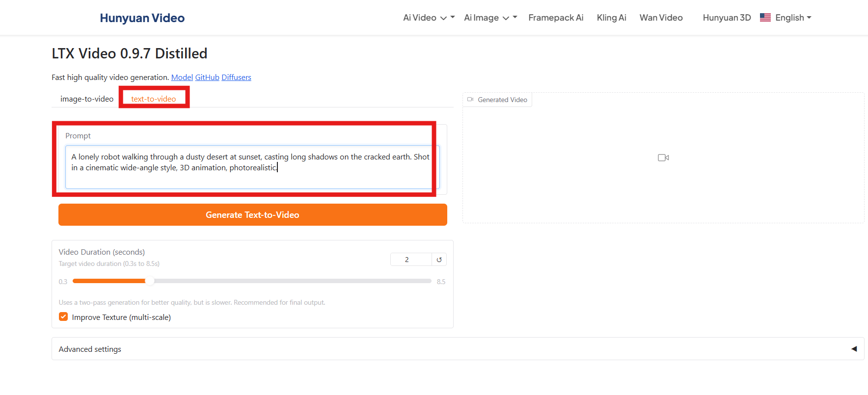Image resolution: width=868 pixels, height=395 pixels.
Task: Switch to the image-to-video tab
Action: click(x=87, y=99)
